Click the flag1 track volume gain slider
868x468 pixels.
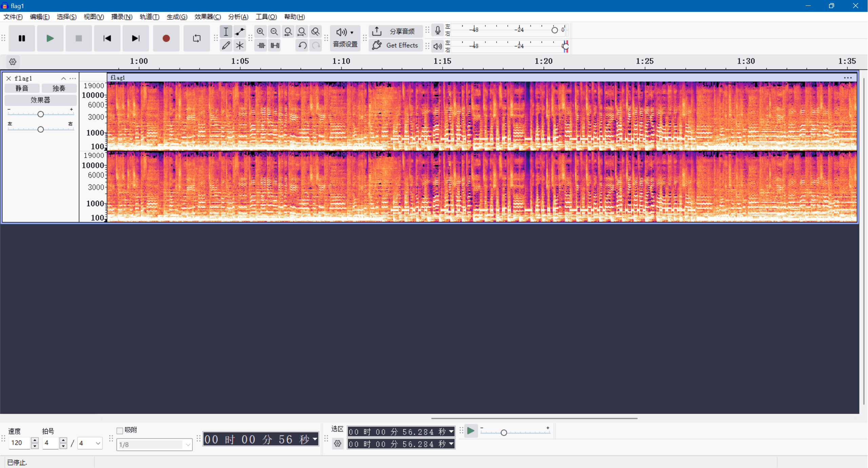[41, 114]
